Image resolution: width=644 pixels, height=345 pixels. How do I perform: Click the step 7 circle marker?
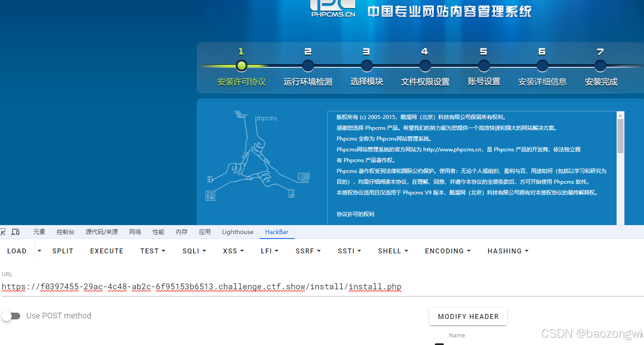[x=600, y=66]
